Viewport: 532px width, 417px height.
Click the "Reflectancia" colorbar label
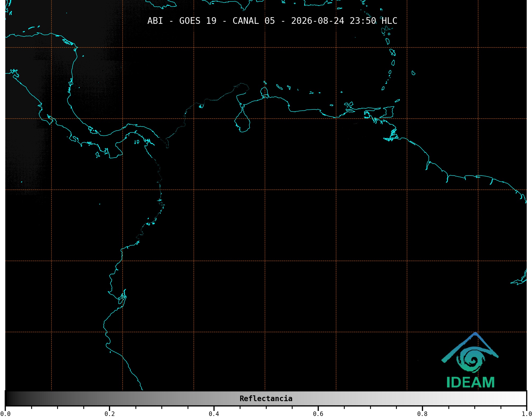point(266,398)
